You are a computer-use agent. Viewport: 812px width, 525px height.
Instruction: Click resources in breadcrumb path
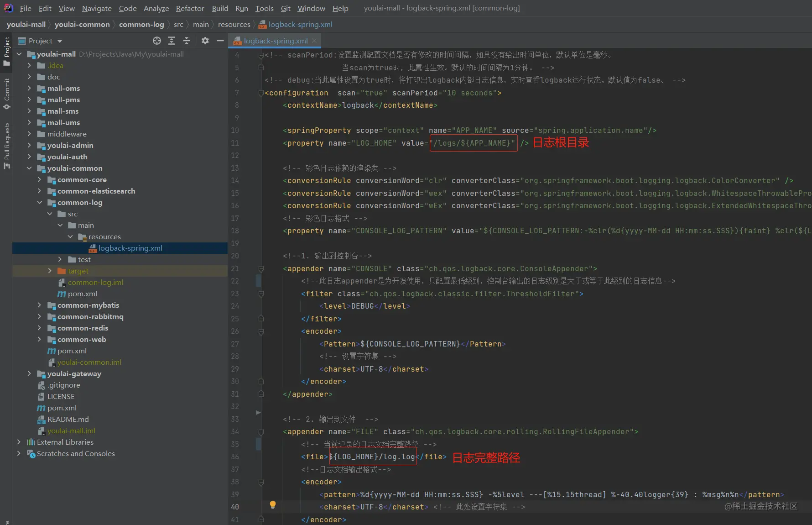pyautogui.click(x=234, y=24)
